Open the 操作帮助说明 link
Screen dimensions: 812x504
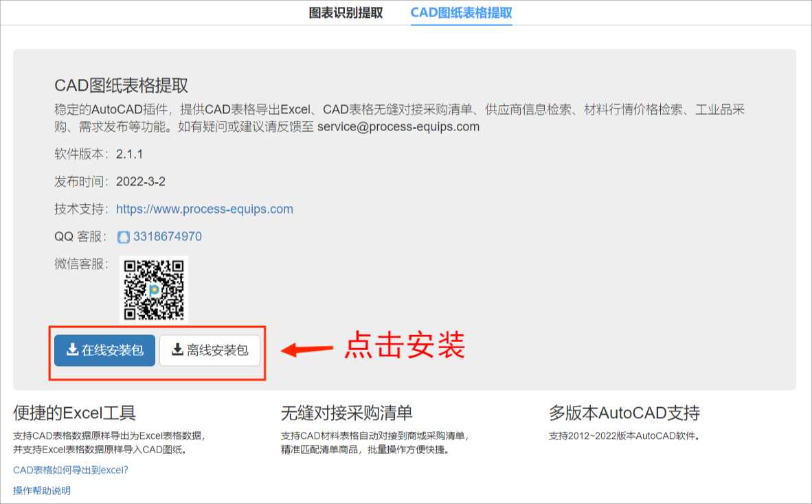coord(42,490)
